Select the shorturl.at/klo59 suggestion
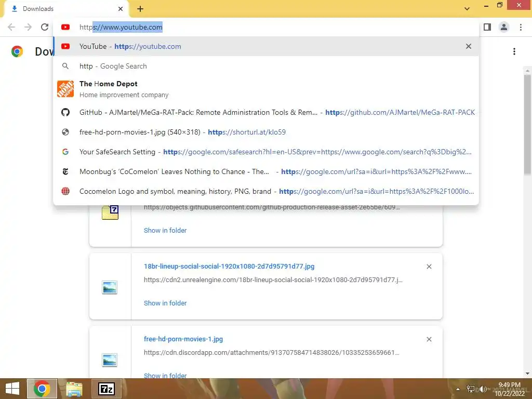 pos(266,132)
